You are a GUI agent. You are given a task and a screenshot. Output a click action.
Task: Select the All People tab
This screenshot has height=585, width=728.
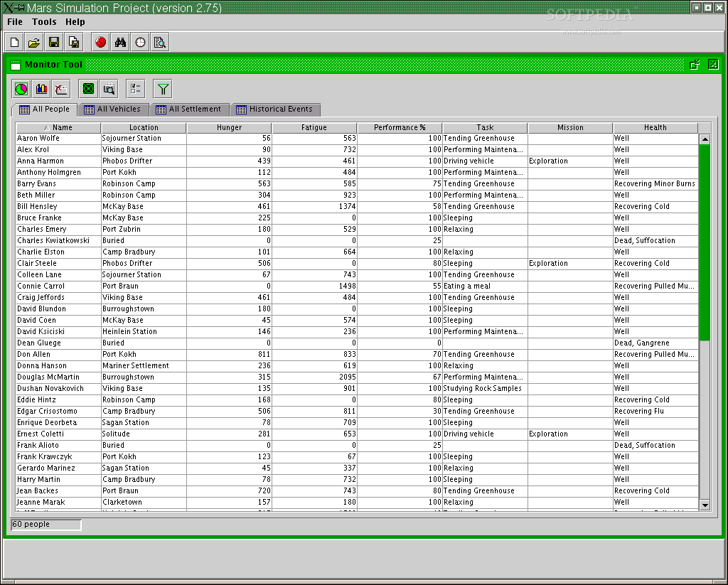(45, 109)
